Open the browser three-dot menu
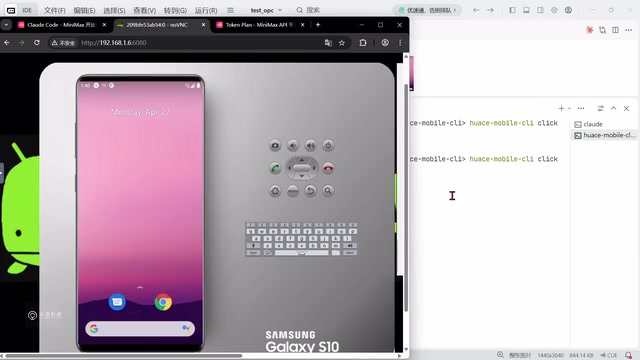 pyautogui.click(x=400, y=42)
